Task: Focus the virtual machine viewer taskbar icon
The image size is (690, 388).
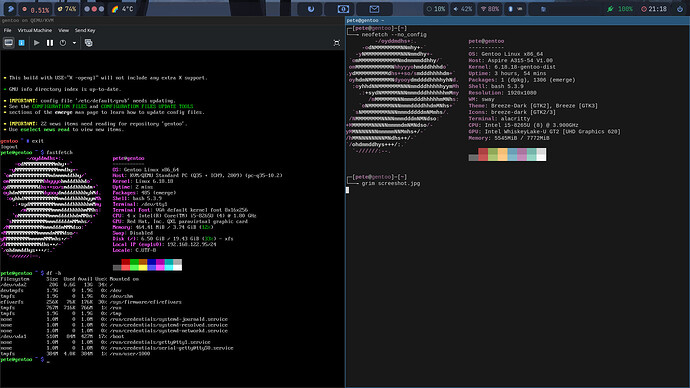Action: [x=343, y=9]
